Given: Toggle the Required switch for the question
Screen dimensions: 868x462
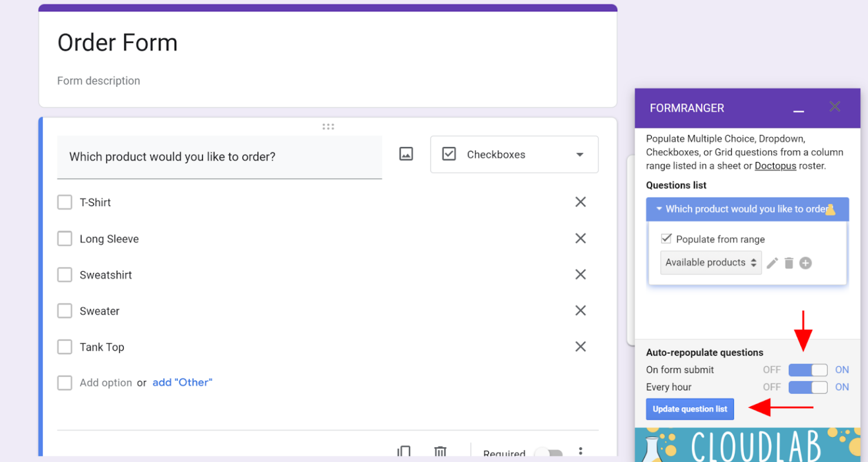Looking at the screenshot, I should tap(549, 453).
